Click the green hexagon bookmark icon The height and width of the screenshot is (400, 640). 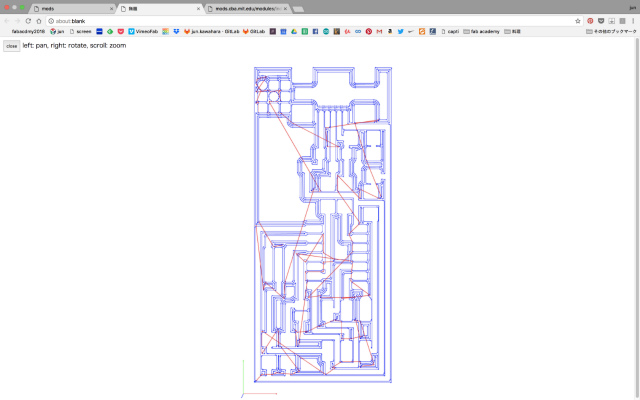110,31
